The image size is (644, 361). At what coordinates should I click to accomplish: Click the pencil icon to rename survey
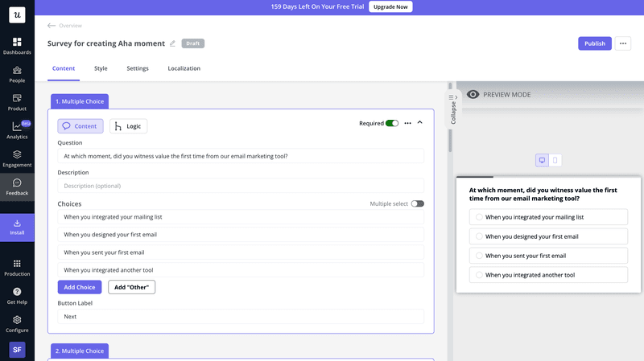click(172, 43)
